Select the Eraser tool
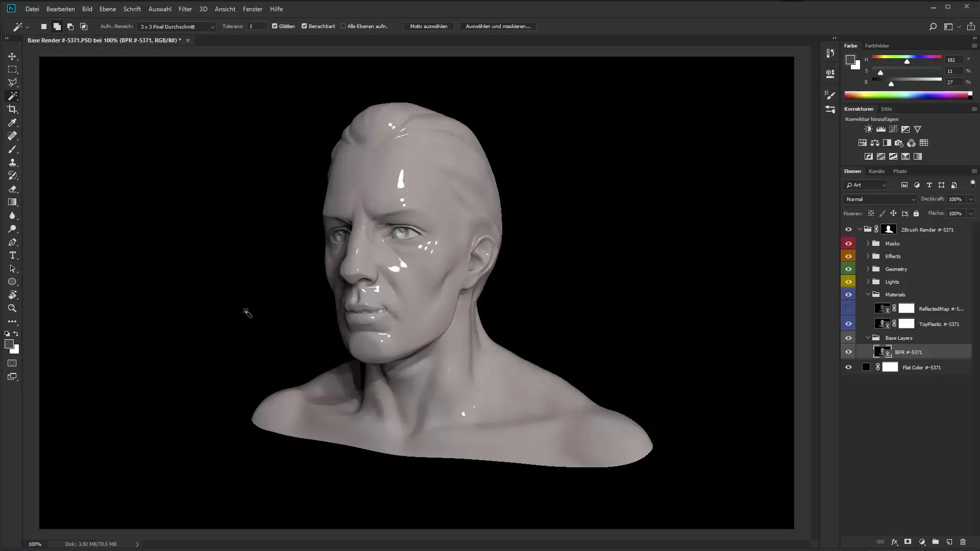The image size is (980, 551). click(12, 189)
